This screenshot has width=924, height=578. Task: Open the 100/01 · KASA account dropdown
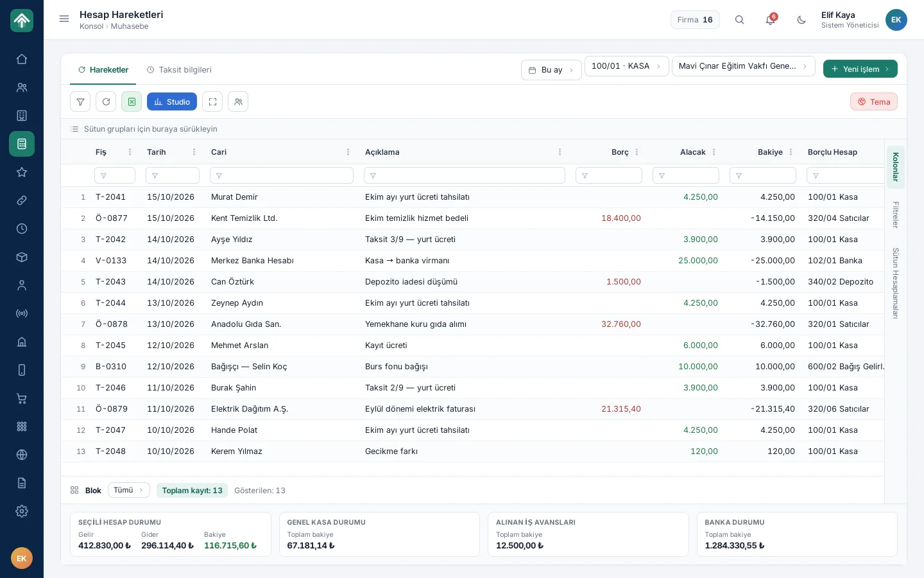626,66
